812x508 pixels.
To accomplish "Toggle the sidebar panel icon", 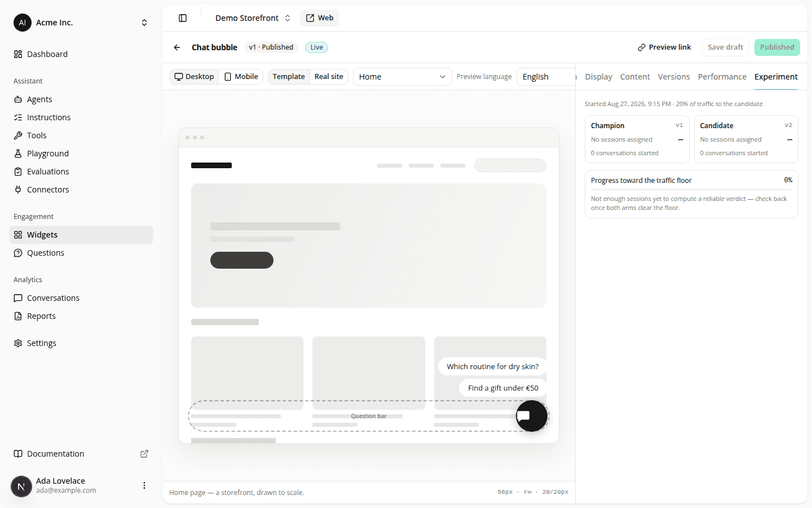I will 183,18.
